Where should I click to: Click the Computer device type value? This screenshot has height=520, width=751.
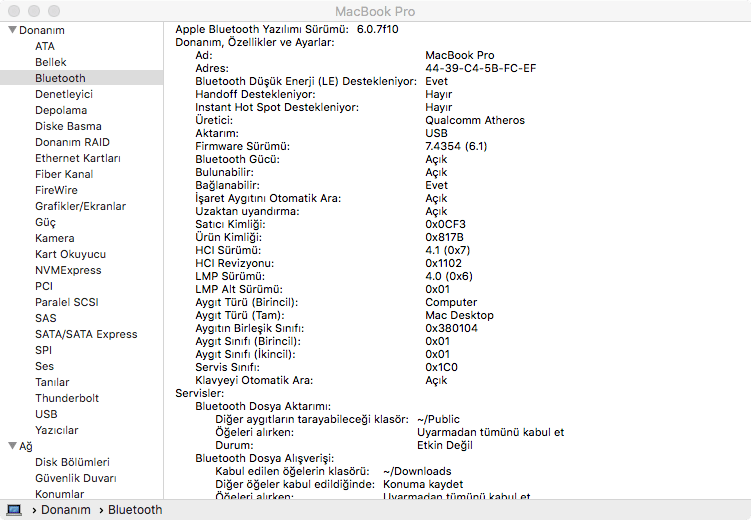click(451, 303)
